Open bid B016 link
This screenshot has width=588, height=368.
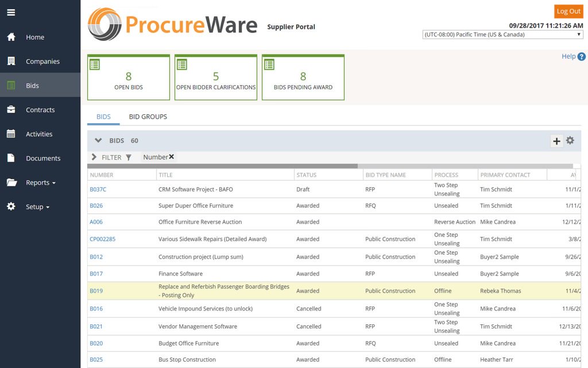coord(96,309)
